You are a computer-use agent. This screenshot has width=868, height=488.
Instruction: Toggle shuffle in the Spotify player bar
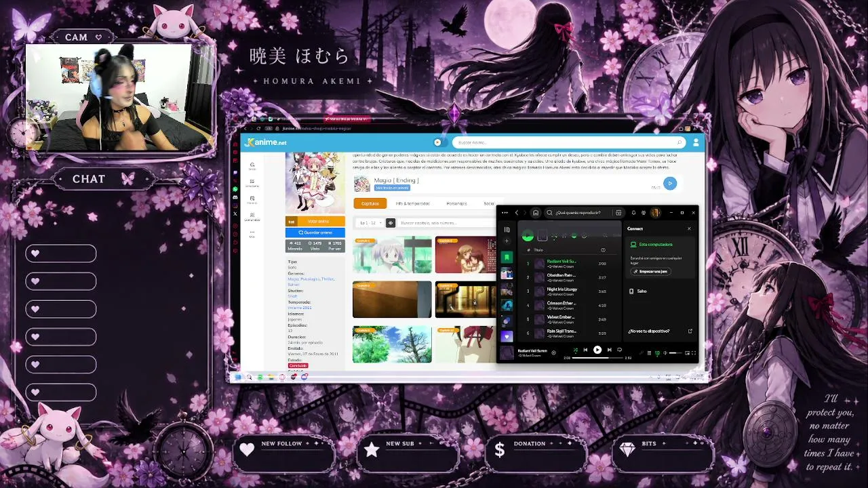[x=576, y=350]
